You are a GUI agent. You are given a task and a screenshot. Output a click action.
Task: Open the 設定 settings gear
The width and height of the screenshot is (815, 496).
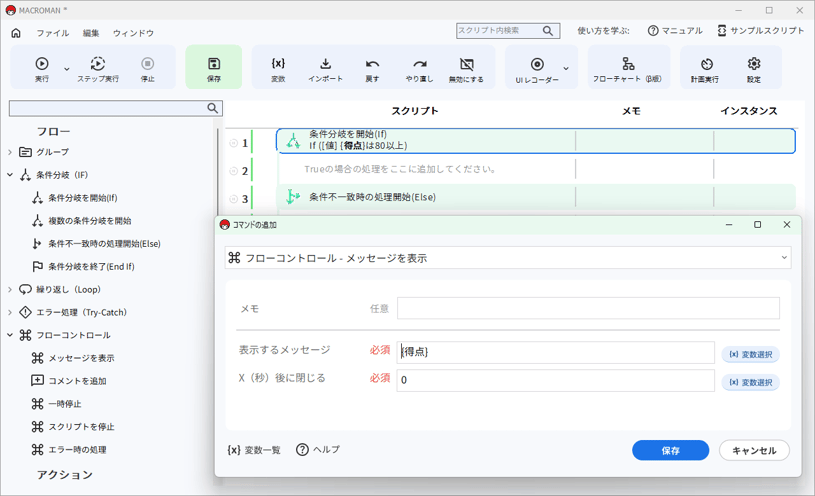coord(754,64)
